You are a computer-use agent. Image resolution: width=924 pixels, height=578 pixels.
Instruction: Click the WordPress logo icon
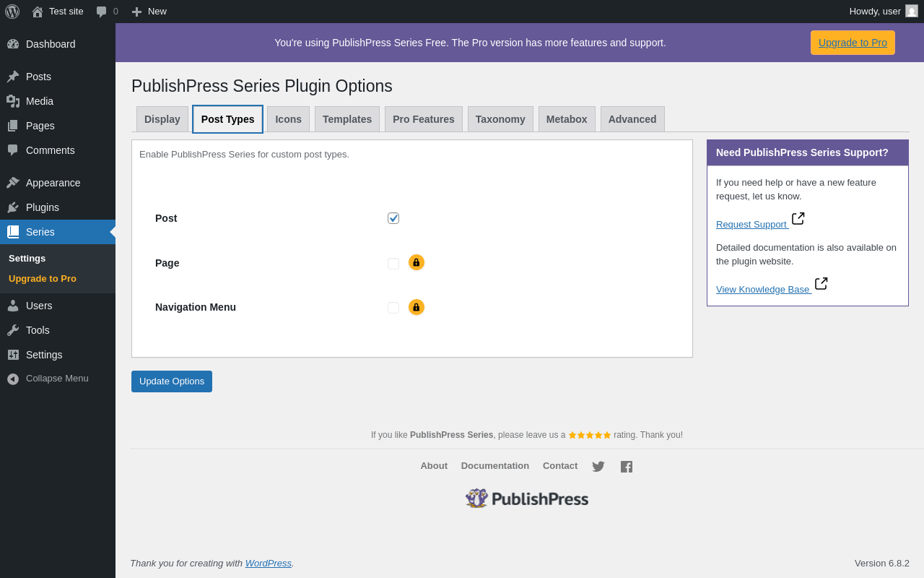pos(12,12)
